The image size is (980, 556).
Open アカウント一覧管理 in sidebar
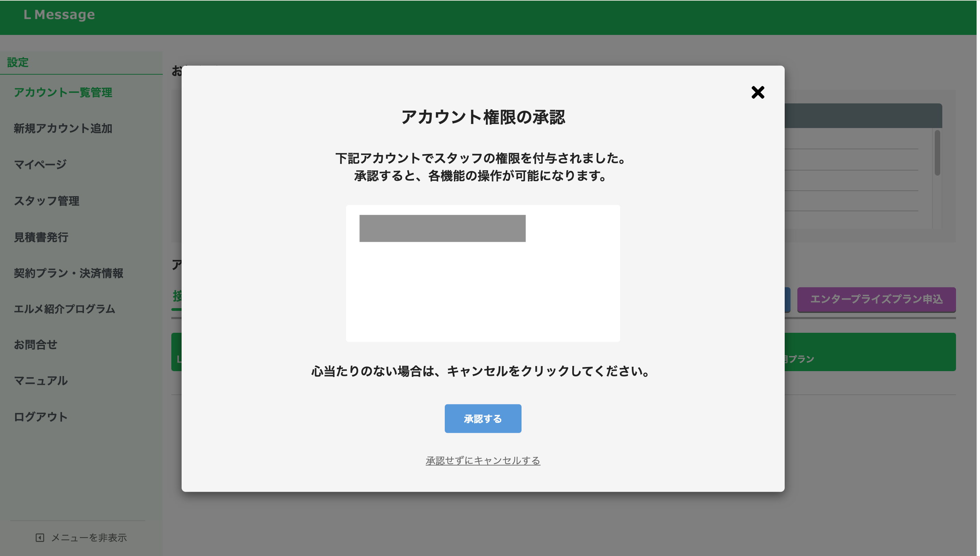(x=63, y=92)
